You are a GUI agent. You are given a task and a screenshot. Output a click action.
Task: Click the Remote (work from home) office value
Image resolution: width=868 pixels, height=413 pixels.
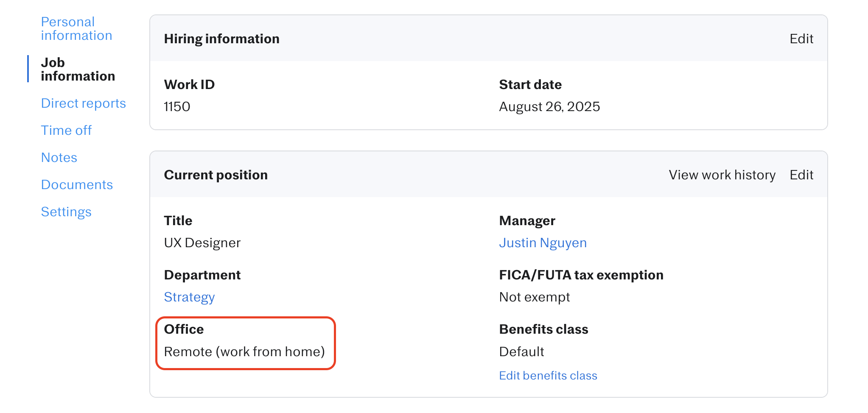click(244, 352)
